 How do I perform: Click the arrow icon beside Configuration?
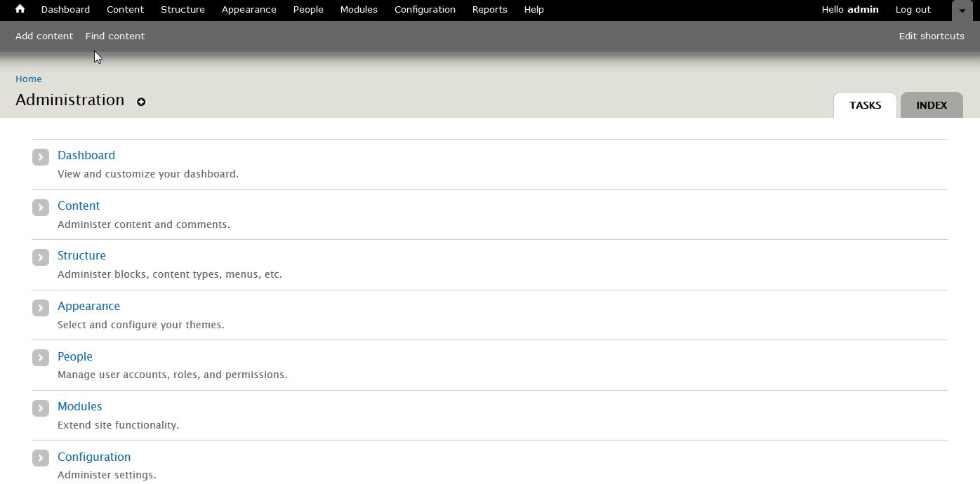(x=41, y=458)
